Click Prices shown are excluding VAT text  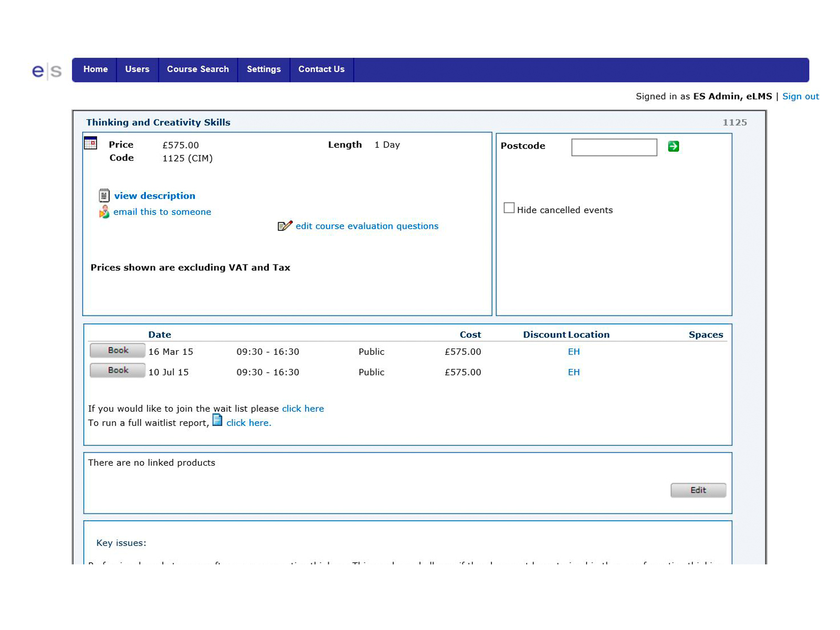pos(190,267)
